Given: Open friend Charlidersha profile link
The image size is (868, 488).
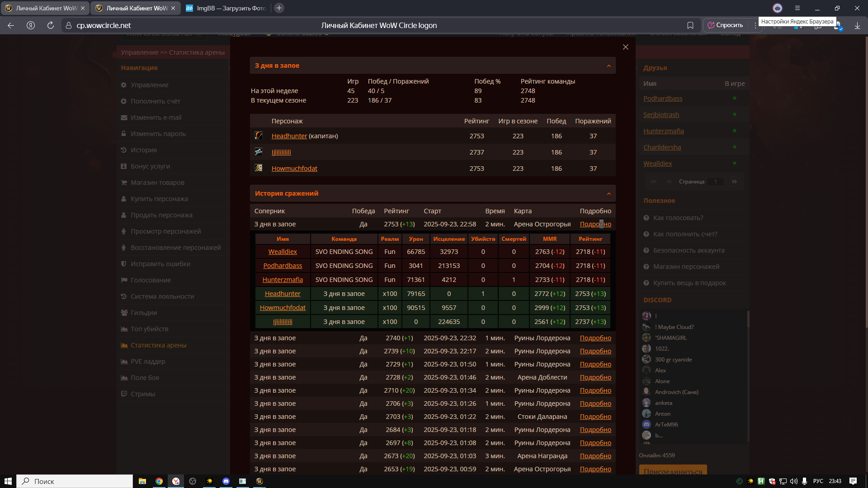Looking at the screenshot, I should click(x=662, y=147).
